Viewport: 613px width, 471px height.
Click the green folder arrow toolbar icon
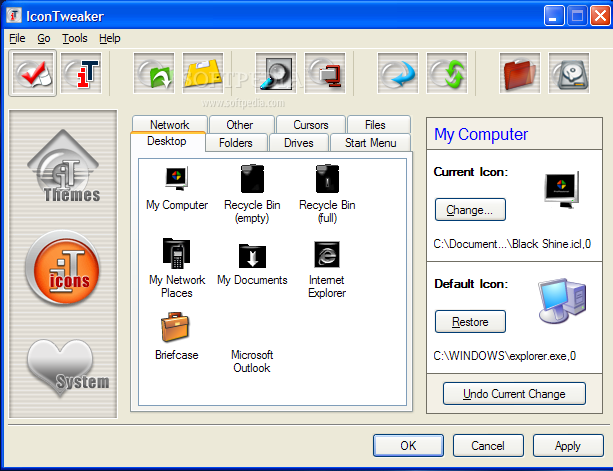coord(154,73)
